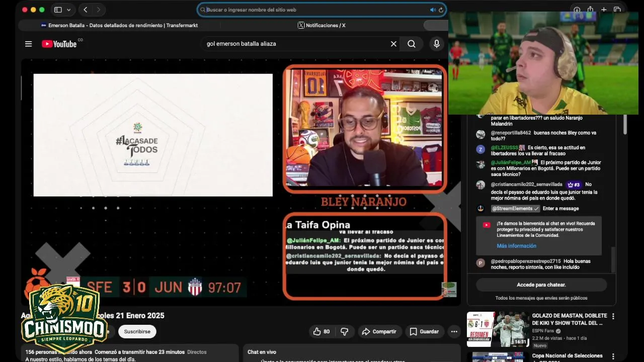This screenshot has width=644, height=362.
Task: Open GOLAZO DE MASTAN video thumbnail
Action: 497,329
